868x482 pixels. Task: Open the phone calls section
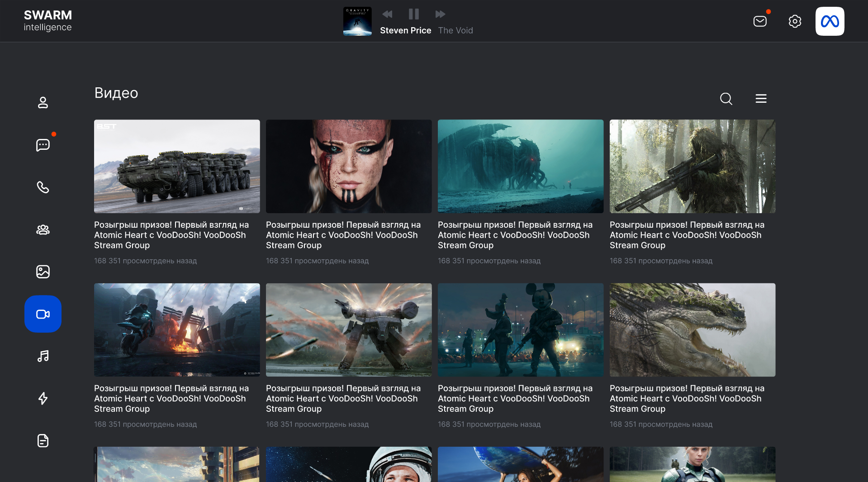tap(43, 187)
